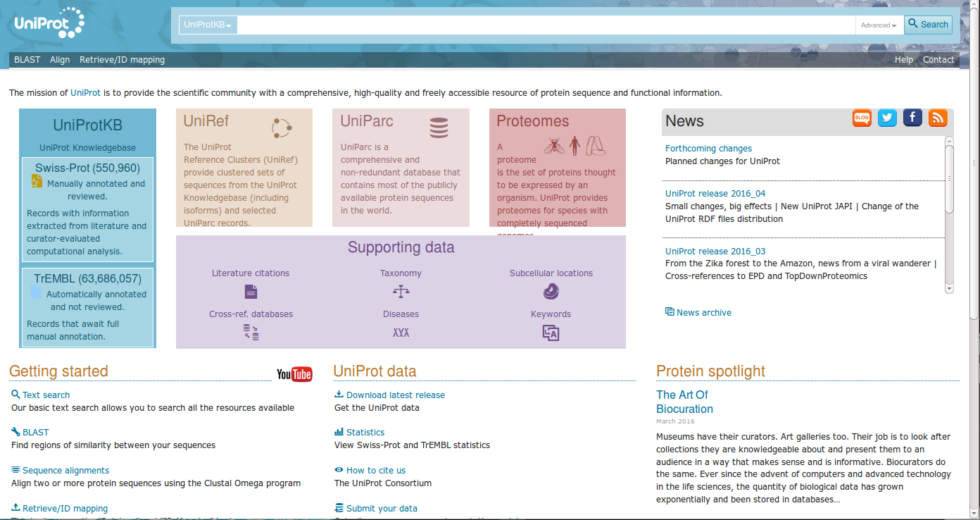Screen dimensions: 980x520
Task: Open the Download latest release link
Action: point(395,395)
